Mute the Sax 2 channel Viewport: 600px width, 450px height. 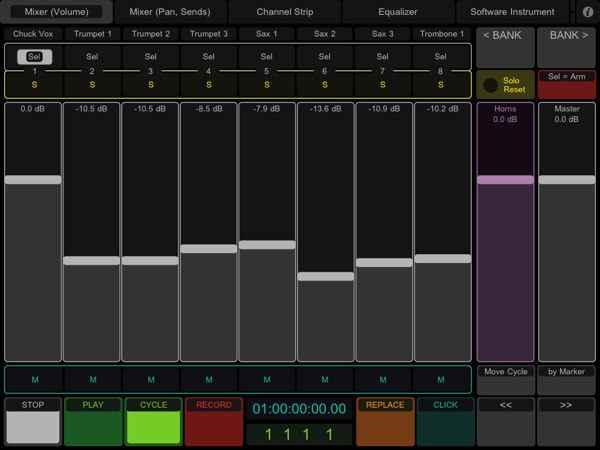click(325, 379)
